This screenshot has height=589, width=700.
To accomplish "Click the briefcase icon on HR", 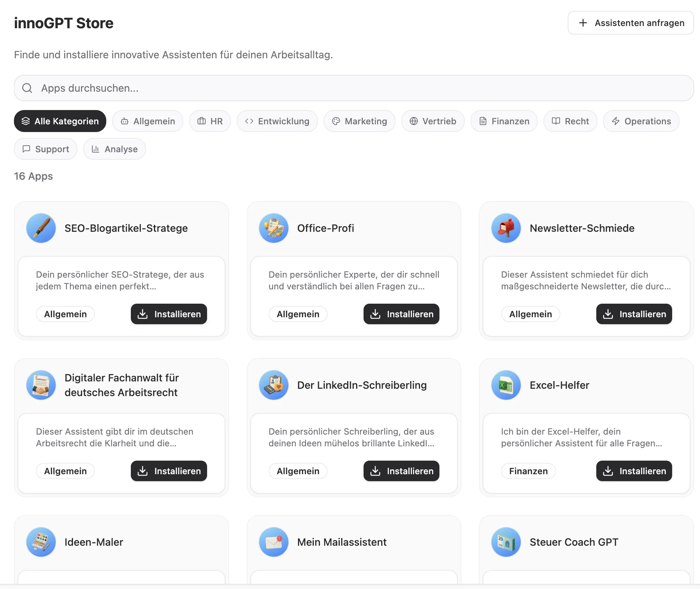I will tap(202, 121).
